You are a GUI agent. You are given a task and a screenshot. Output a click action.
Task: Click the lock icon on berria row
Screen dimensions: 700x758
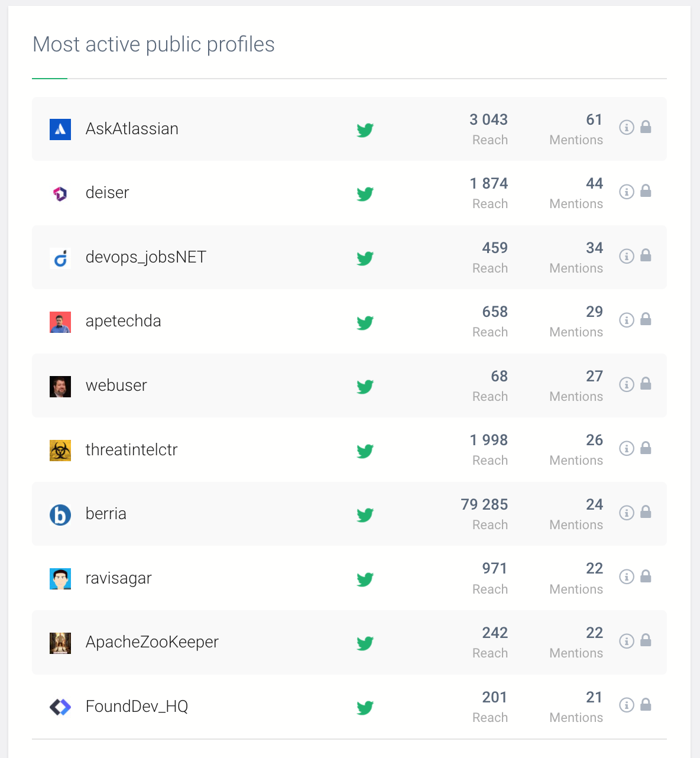coord(646,512)
